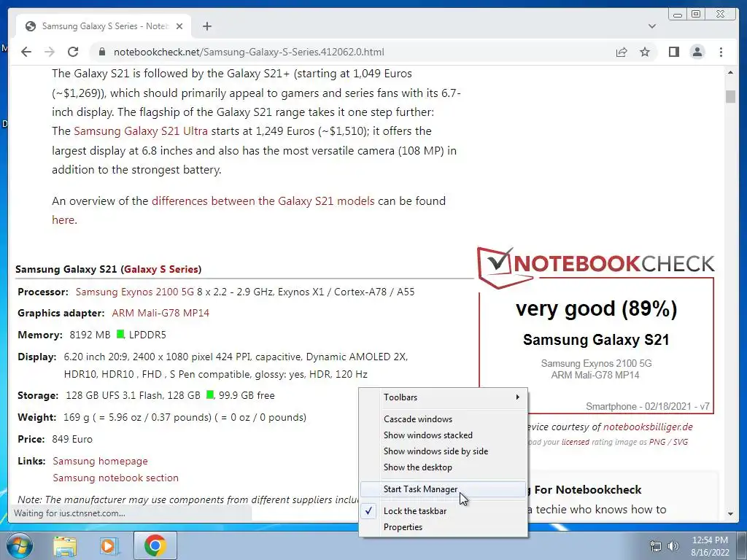This screenshot has height=560, width=747.
Task: Click the '849 Euro' price text
Action: (x=72, y=439)
